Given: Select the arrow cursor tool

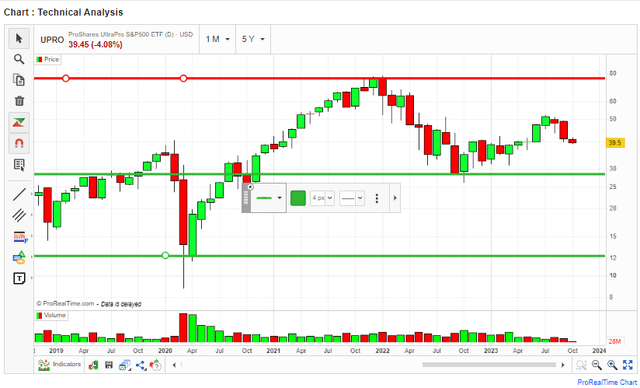Looking at the screenshot, I should tap(19, 39).
